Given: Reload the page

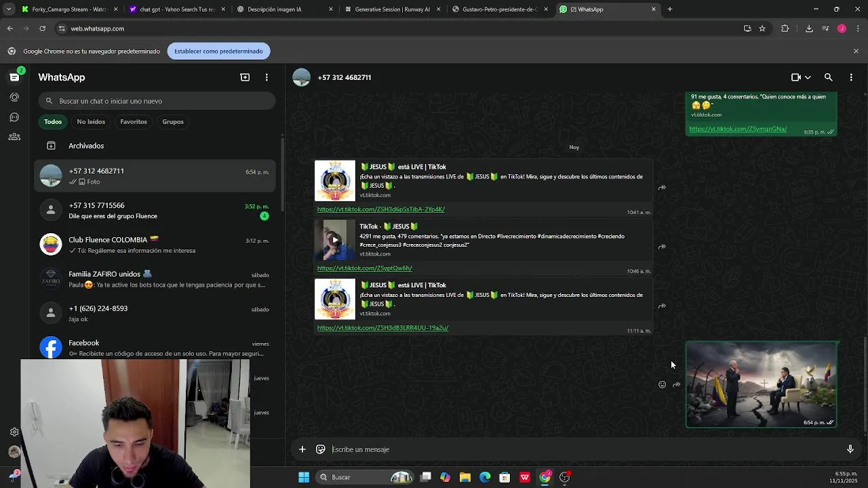Looking at the screenshot, I should coord(43,28).
